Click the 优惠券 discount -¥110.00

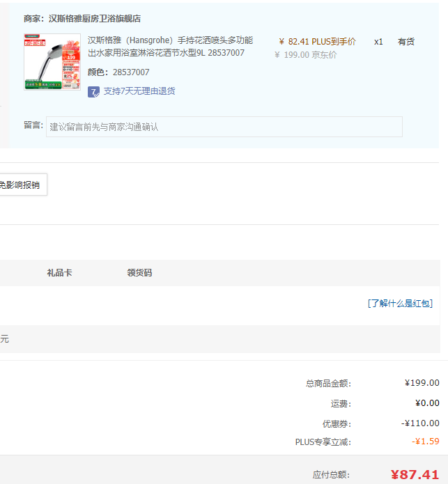420,423
